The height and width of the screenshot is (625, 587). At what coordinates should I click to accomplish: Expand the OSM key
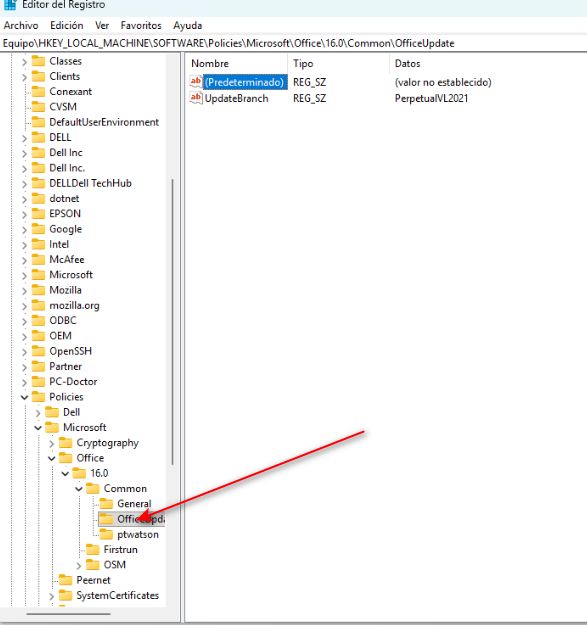(x=79, y=565)
